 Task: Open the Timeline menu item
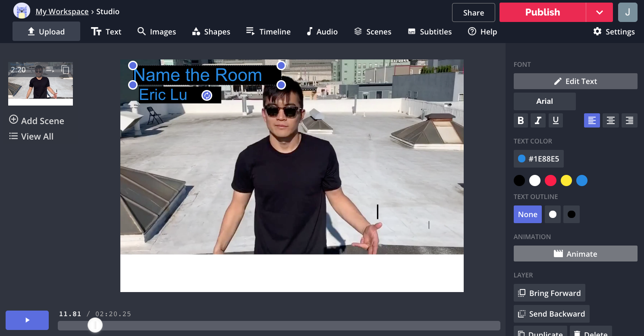pos(268,32)
